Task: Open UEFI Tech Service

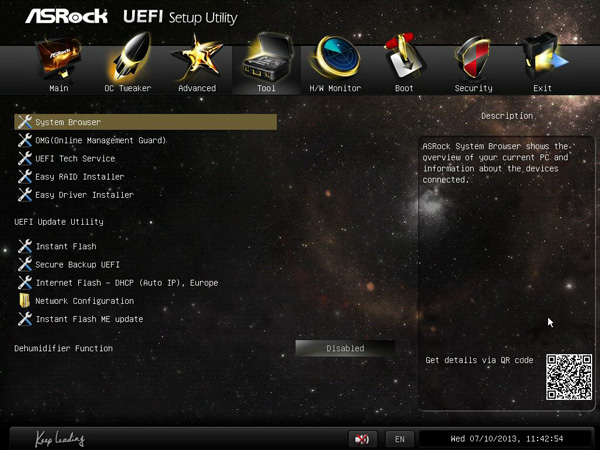Action: (75, 158)
